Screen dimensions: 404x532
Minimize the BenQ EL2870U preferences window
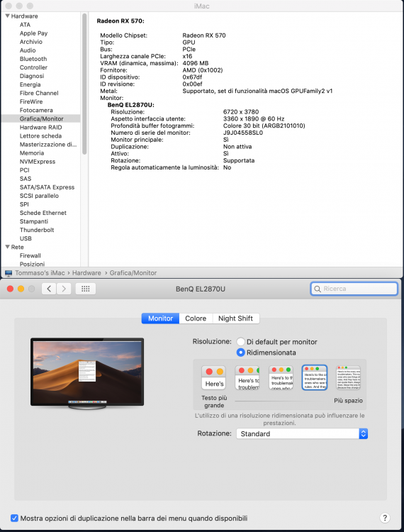click(21, 289)
